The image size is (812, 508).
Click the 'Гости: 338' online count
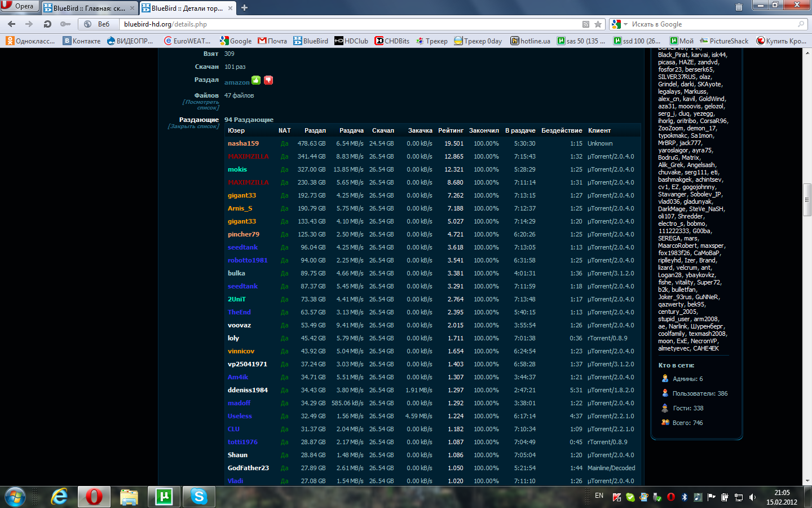pyautogui.click(x=688, y=408)
